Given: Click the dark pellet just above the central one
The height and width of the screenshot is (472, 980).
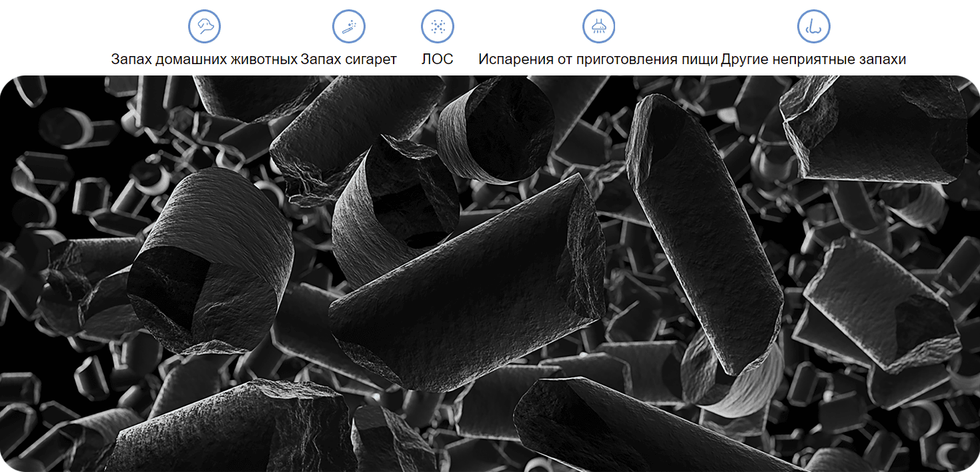Looking at the screenshot, I should [394, 207].
